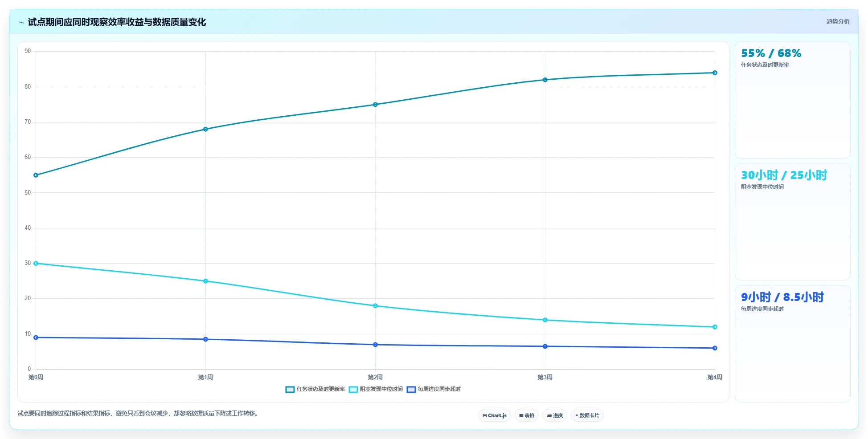Click update-rate data point at 第3周

coord(545,80)
